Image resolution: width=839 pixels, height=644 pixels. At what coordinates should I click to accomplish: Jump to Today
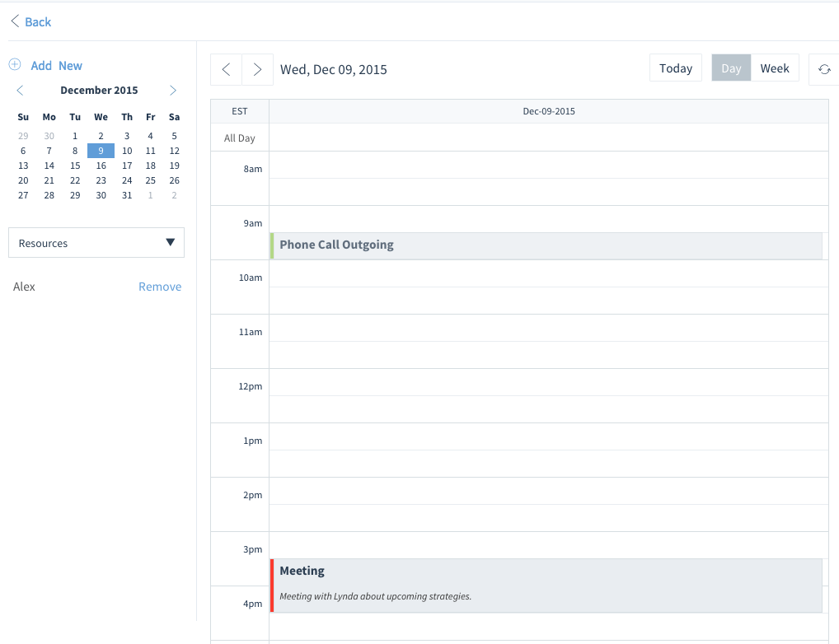(676, 68)
